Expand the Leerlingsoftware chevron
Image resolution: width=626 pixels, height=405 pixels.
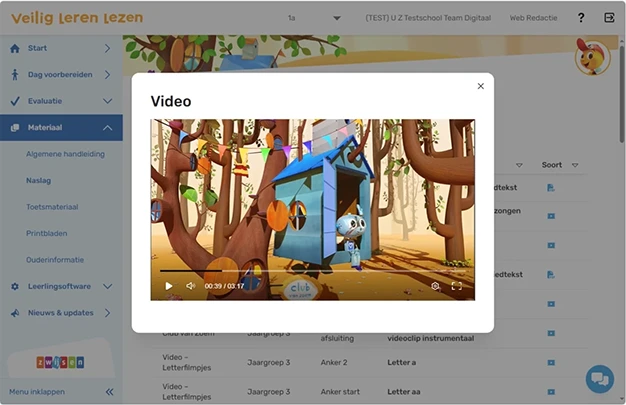coord(107,286)
